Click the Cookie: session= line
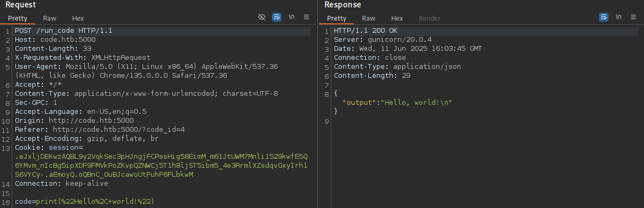The image size is (644, 208). tap(49, 148)
